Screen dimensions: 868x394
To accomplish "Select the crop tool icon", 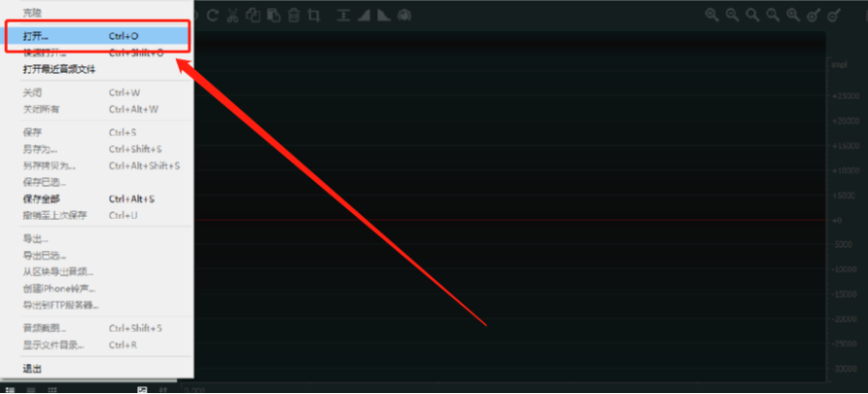I will pyautogui.click(x=314, y=16).
